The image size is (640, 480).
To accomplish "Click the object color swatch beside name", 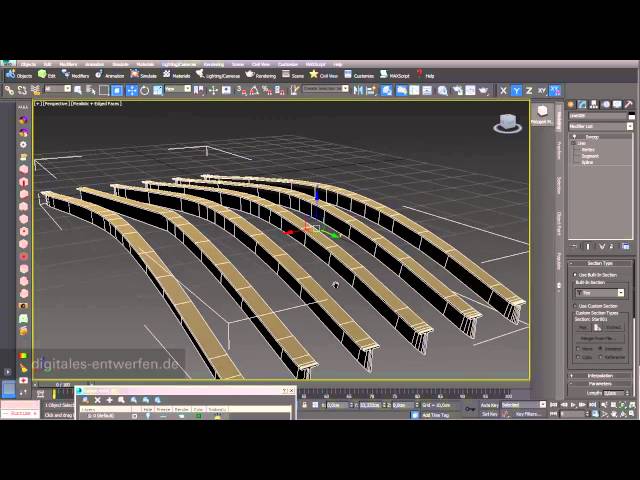I will [632, 116].
